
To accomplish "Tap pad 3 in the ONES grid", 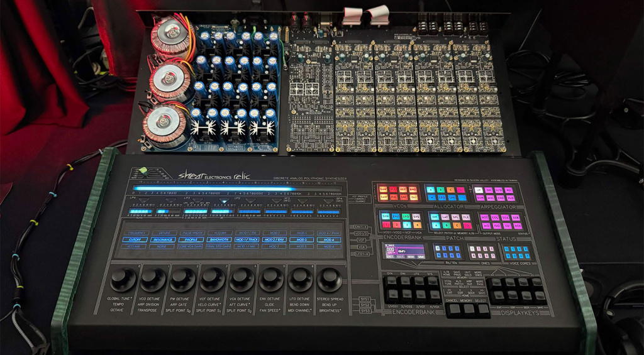I will click(492, 249).
